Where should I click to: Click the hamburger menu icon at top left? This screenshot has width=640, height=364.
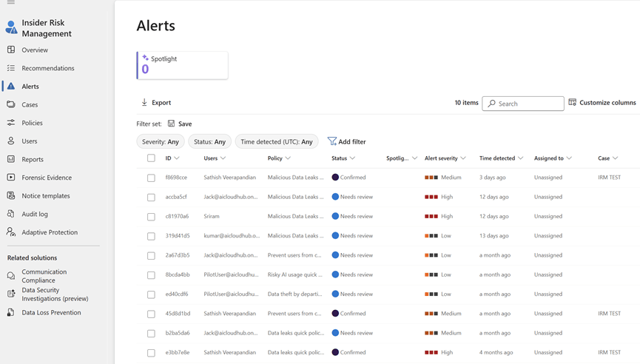click(11, 3)
